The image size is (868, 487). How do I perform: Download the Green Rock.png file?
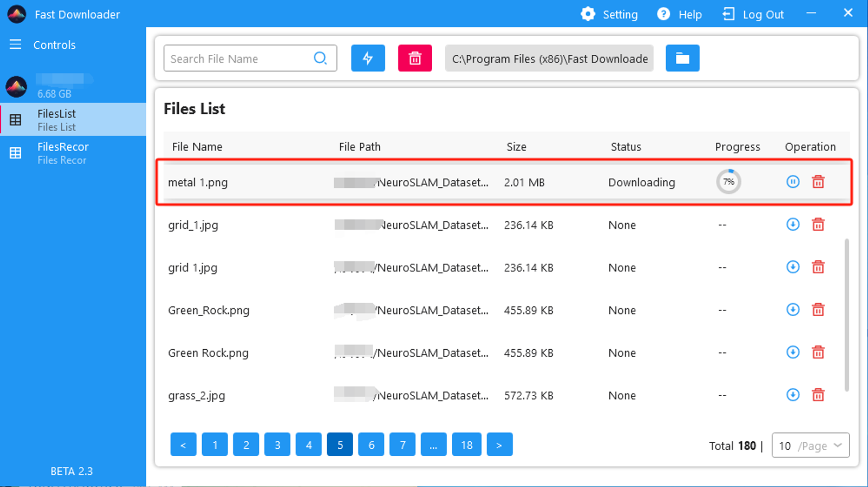792,352
